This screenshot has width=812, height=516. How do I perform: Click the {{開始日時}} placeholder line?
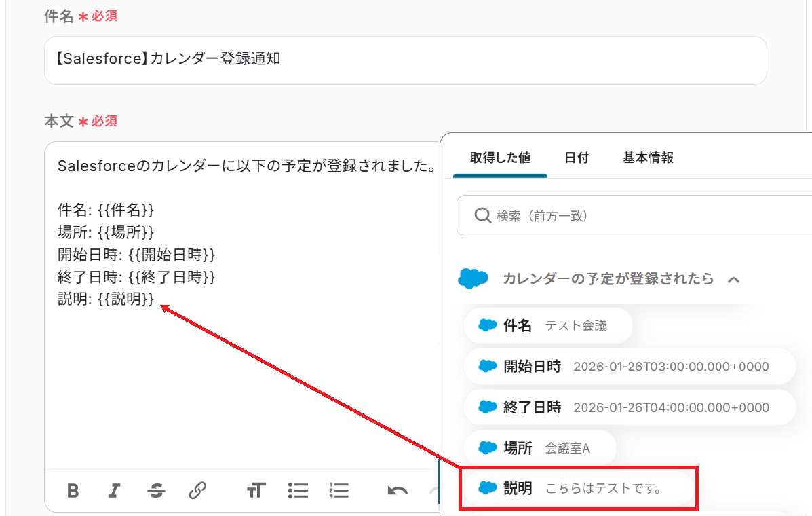pyautogui.click(x=136, y=255)
